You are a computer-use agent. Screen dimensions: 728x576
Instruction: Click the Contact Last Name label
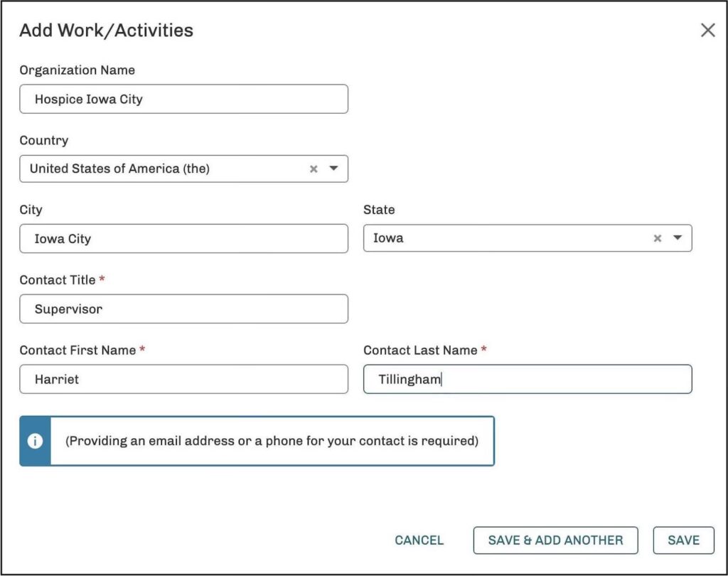[420, 350]
